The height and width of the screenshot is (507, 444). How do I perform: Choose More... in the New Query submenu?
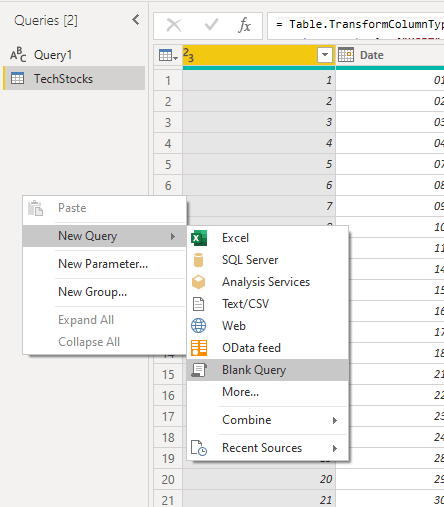(268, 392)
